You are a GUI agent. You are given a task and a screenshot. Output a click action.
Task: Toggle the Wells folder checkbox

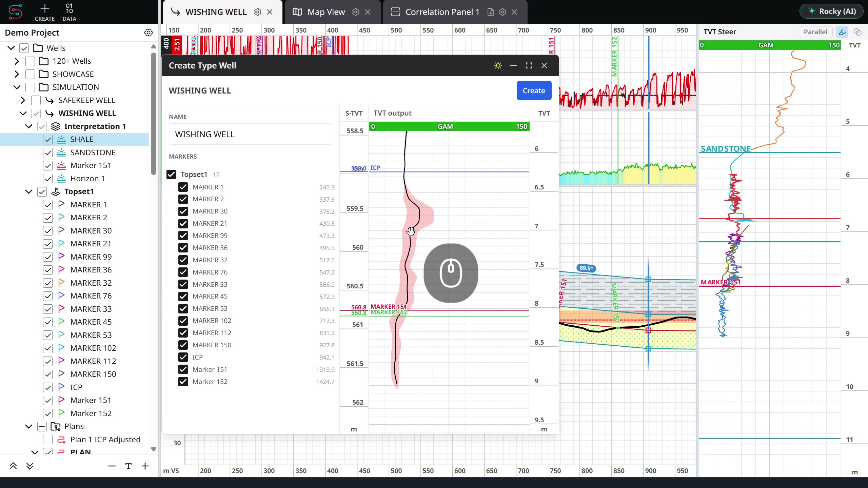pos(24,48)
